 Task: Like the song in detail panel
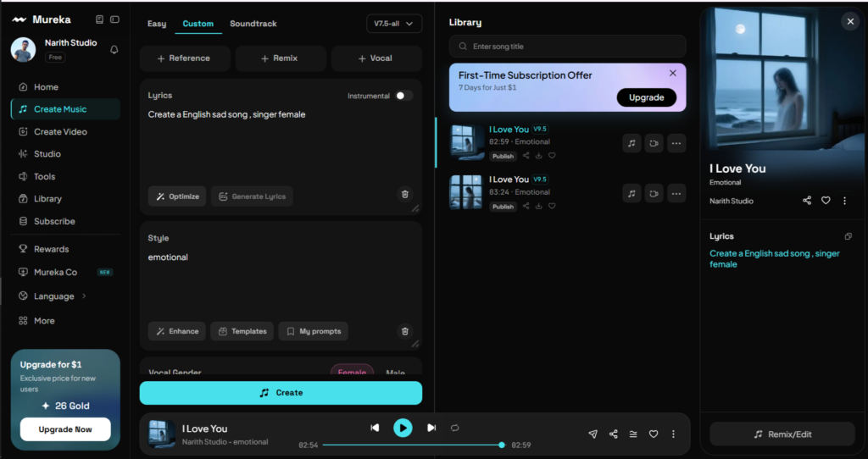(826, 201)
